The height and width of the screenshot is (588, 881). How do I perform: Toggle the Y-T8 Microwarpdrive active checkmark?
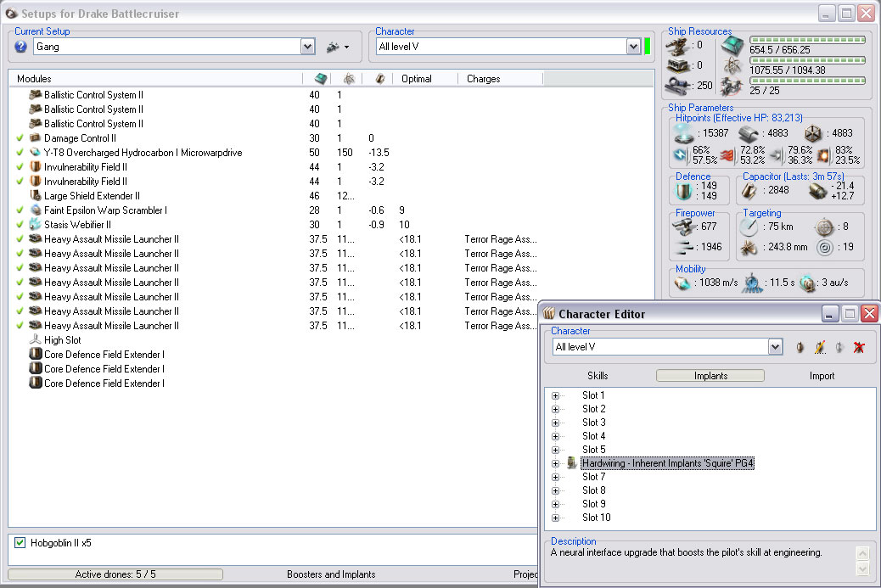(20, 153)
